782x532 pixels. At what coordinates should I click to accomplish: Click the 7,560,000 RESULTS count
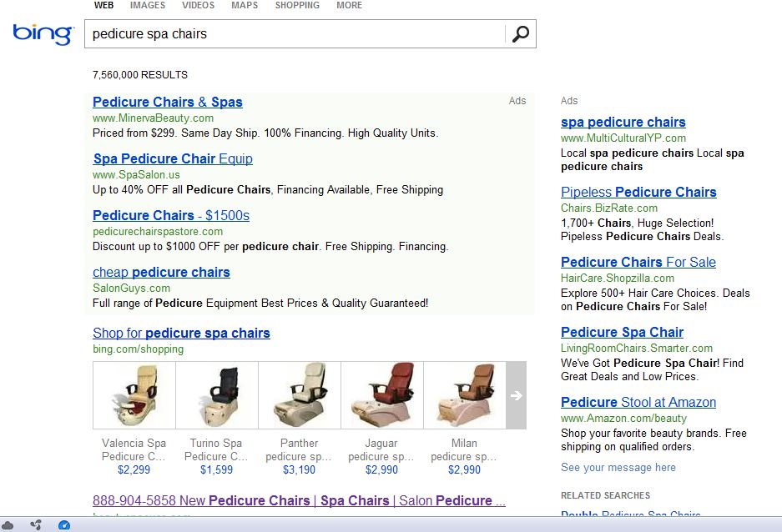click(x=140, y=75)
